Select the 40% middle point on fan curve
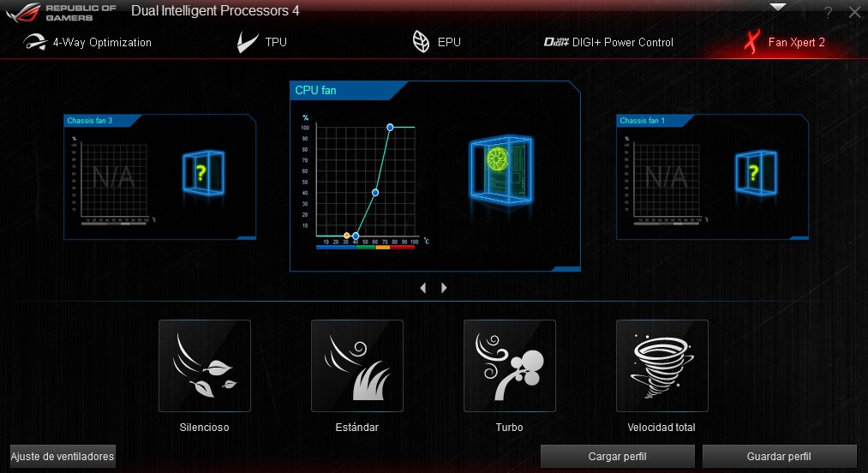The image size is (868, 473). [x=375, y=193]
